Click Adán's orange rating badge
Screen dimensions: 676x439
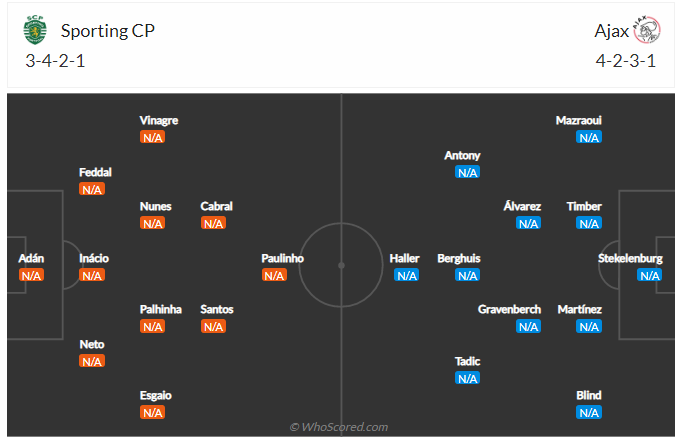[31, 275]
